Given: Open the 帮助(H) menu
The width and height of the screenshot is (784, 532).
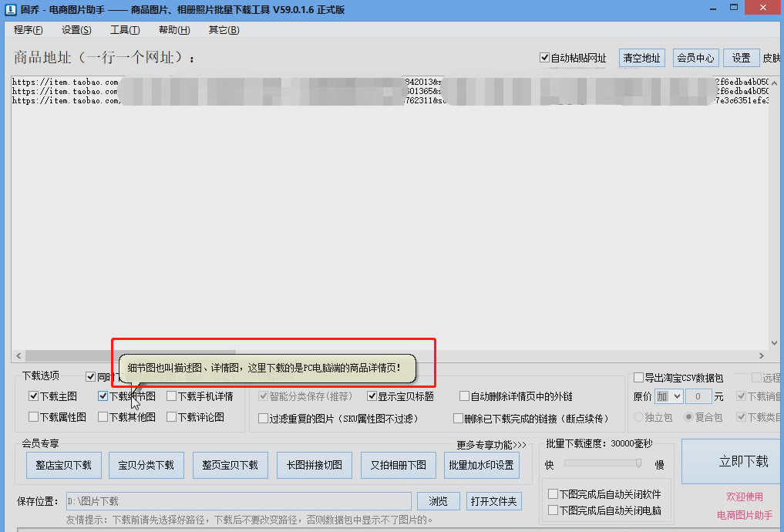Looking at the screenshot, I should 173,29.
